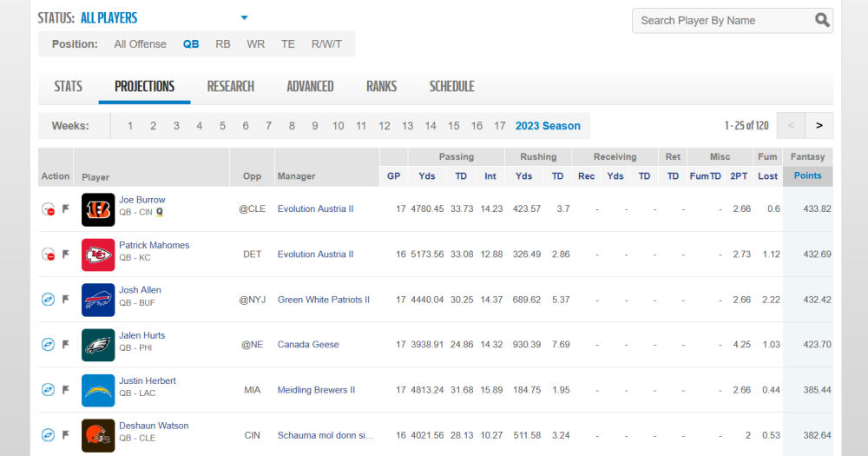Click trade icon next to Josh Allen

tap(49, 300)
